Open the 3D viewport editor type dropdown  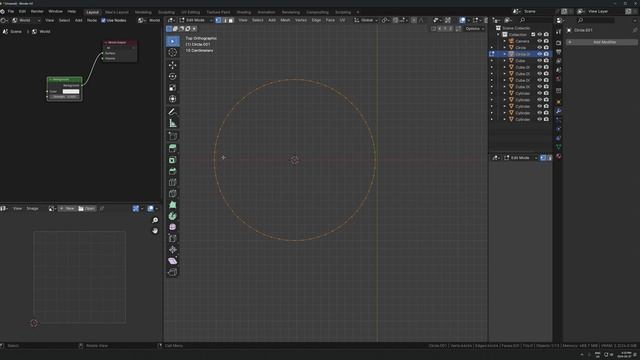171,20
